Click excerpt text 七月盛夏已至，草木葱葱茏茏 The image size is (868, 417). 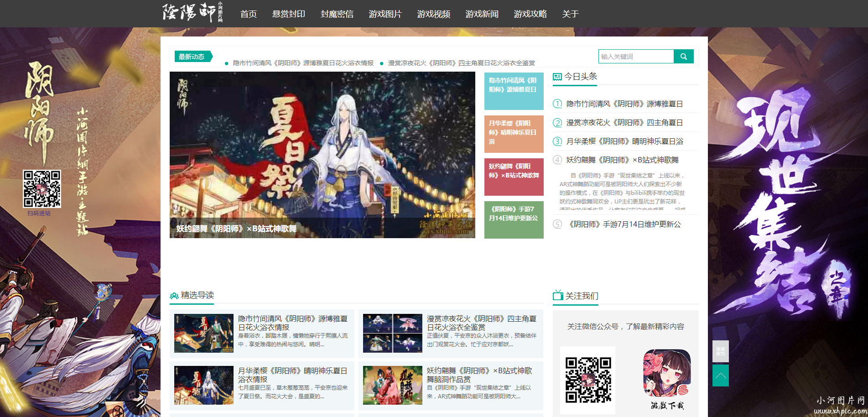[x=293, y=392]
